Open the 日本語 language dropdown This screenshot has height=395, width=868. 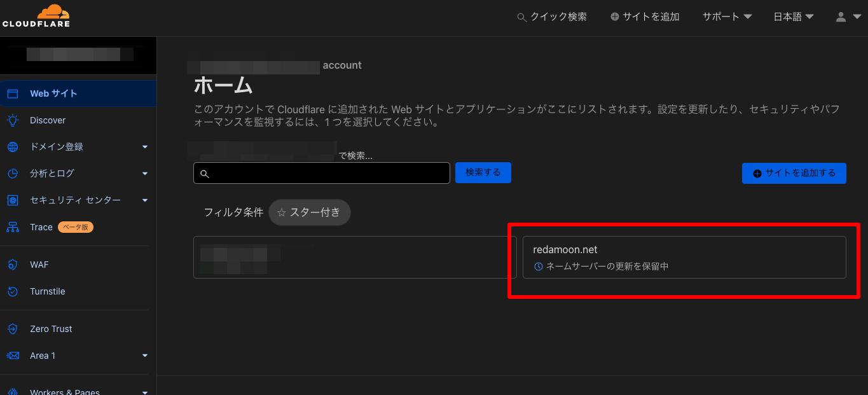pos(794,17)
